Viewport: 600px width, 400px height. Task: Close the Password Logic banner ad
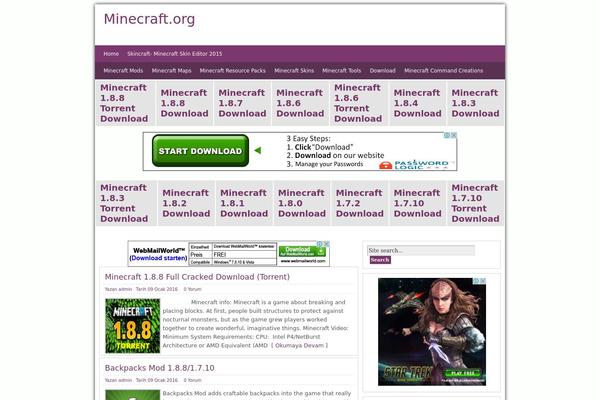454,135
